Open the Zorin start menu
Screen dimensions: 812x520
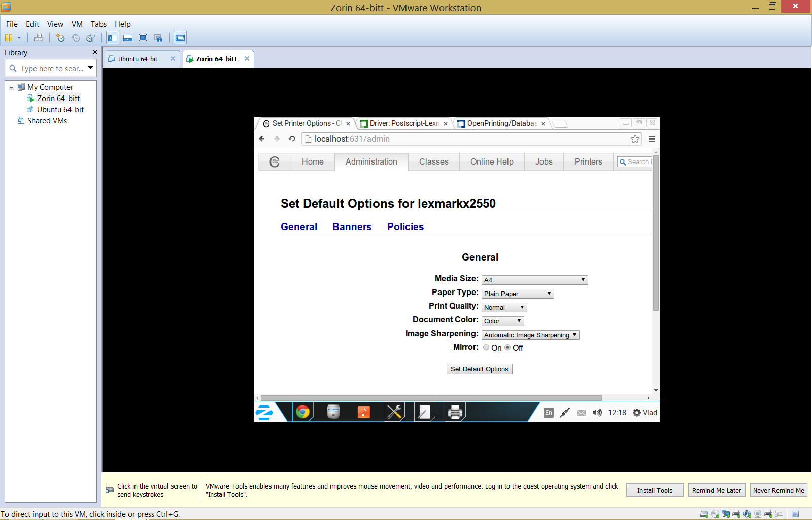click(264, 412)
